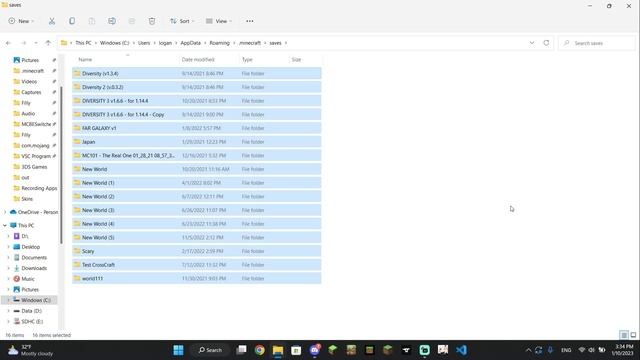Select the New World (3) folder

coord(197,210)
